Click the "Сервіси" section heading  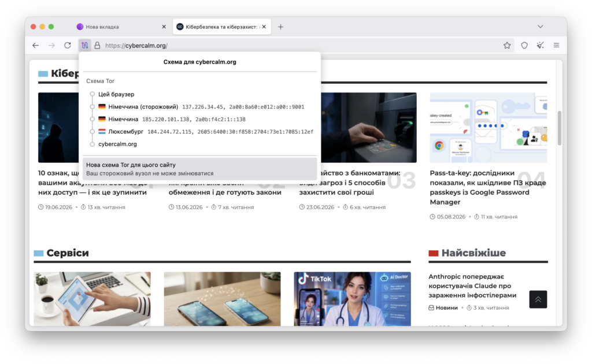click(x=68, y=252)
